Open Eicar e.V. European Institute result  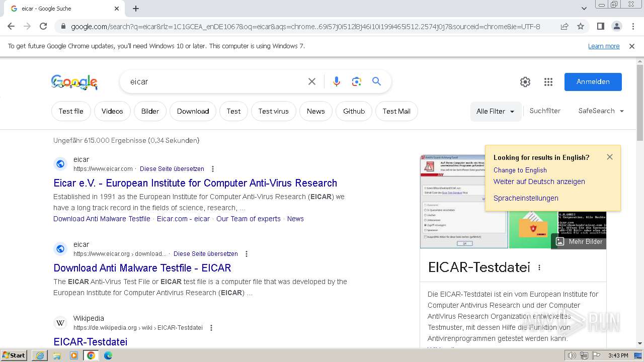(x=195, y=183)
